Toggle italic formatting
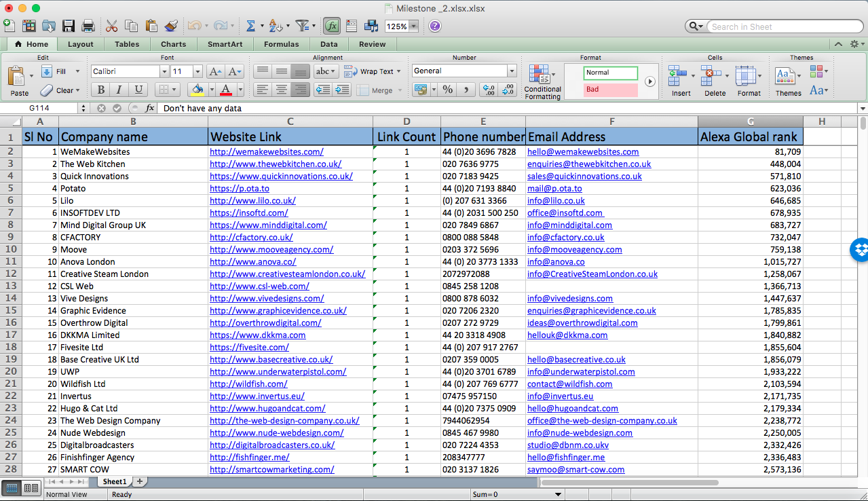This screenshot has height=501, width=868. [119, 90]
